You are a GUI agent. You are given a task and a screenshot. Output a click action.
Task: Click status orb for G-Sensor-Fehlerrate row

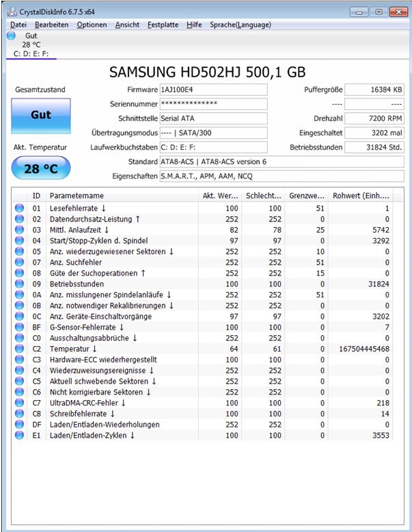coord(19,327)
